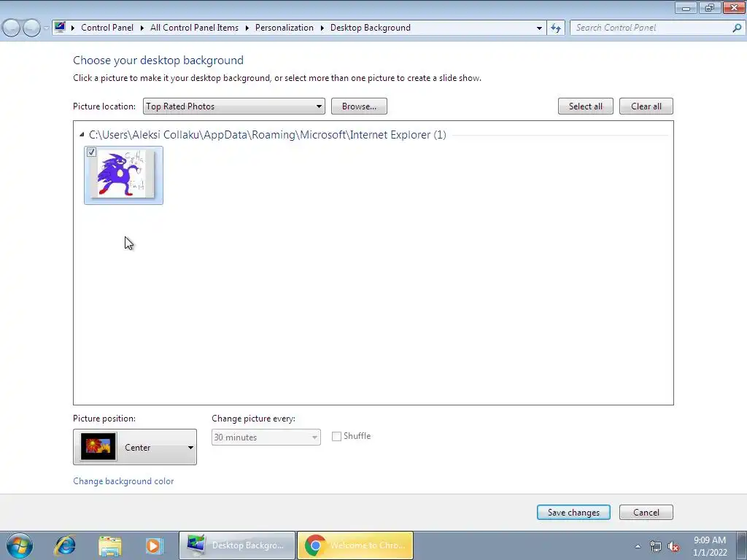747x560 pixels.
Task: Open the Windows Start orb
Action: point(20,545)
